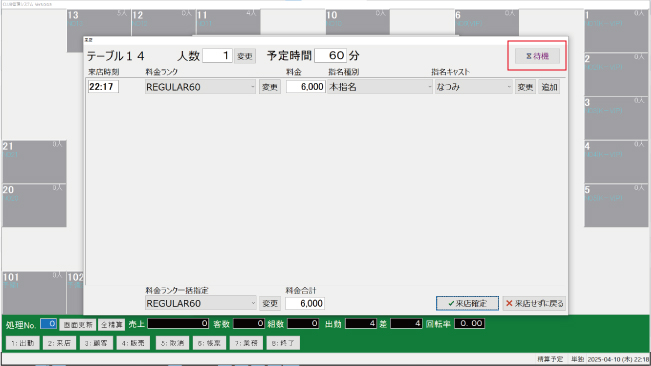Click the 画面更新 button
This screenshot has height=366, width=651.
coord(78,325)
